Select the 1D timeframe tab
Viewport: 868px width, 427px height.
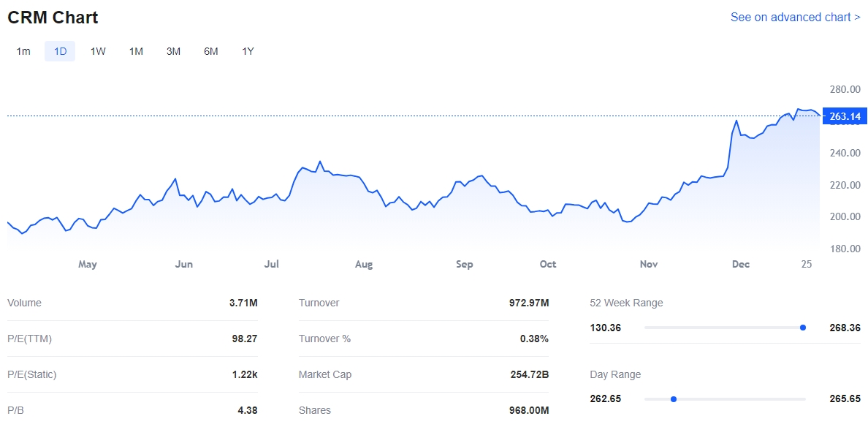click(60, 51)
